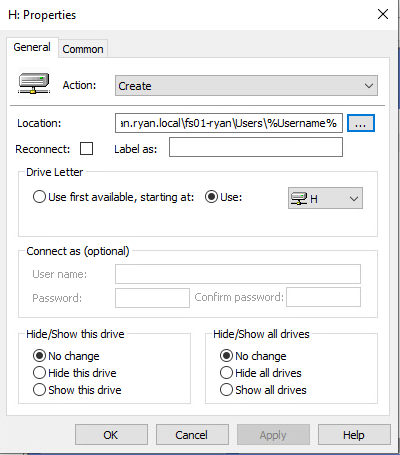Click the mapped network drive icon beside Action
This screenshot has height=455, width=400.
pos(34,83)
